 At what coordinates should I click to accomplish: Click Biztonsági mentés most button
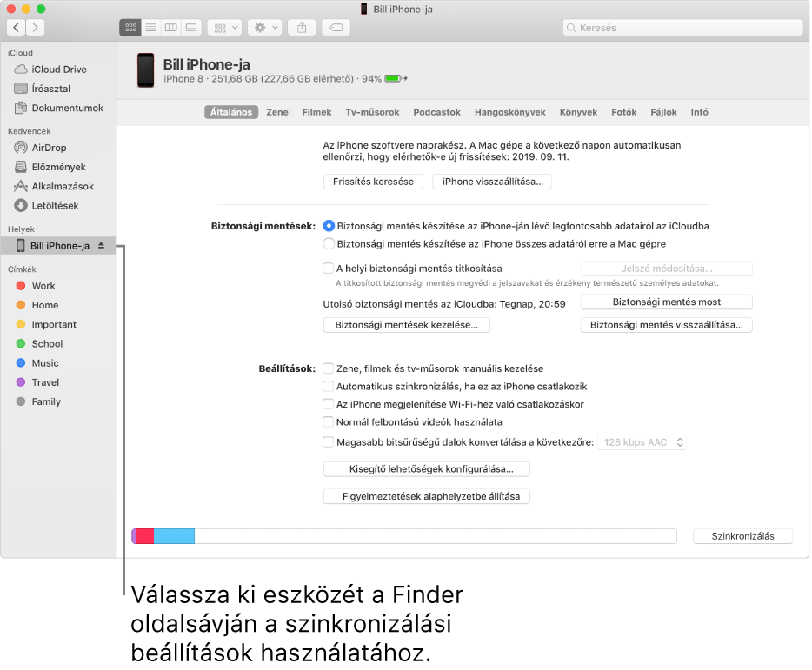click(x=667, y=302)
